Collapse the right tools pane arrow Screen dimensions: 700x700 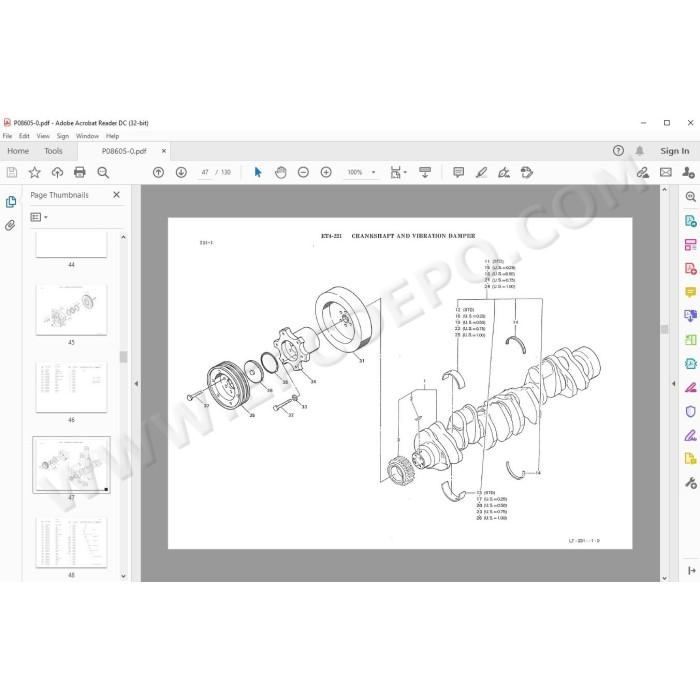(674, 383)
